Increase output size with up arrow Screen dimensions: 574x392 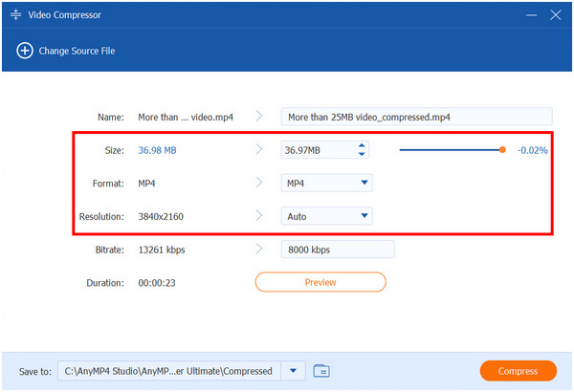tap(362, 145)
